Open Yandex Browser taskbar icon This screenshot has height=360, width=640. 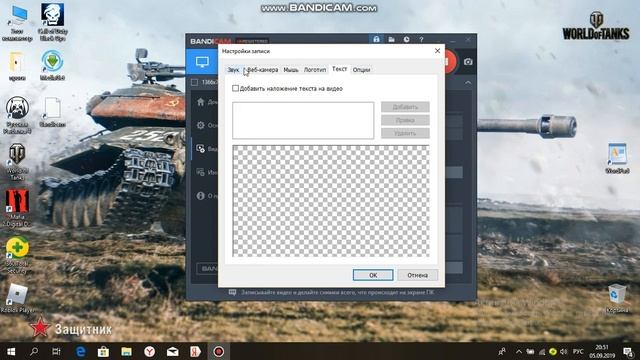[149, 351]
